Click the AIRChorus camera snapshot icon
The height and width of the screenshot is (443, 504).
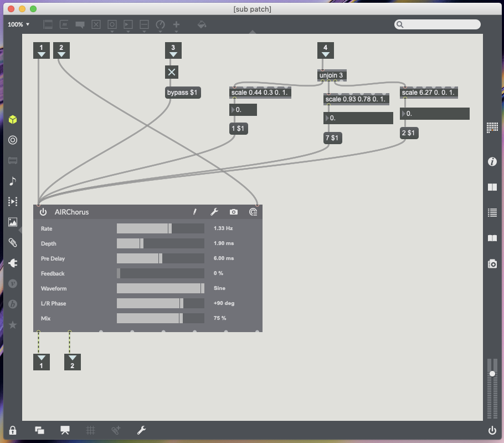point(234,212)
